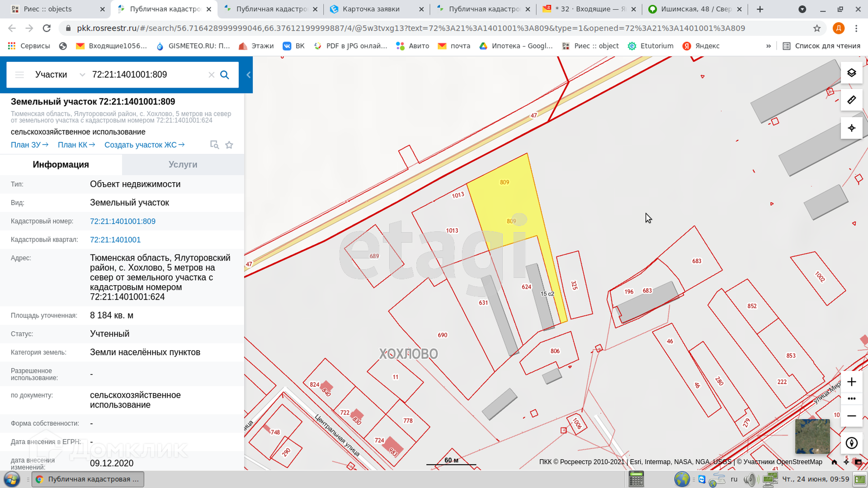Zoom out the map with minus button

click(851, 416)
